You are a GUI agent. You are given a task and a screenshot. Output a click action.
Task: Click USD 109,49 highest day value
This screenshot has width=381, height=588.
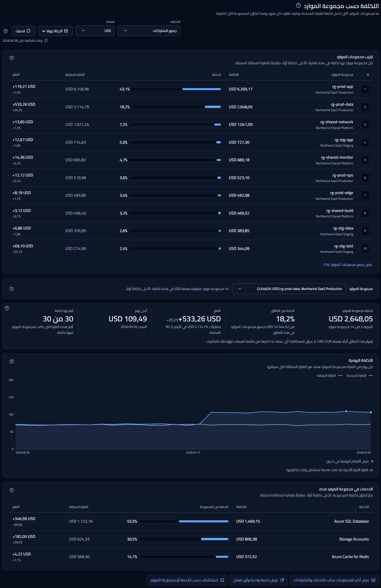(x=128, y=319)
